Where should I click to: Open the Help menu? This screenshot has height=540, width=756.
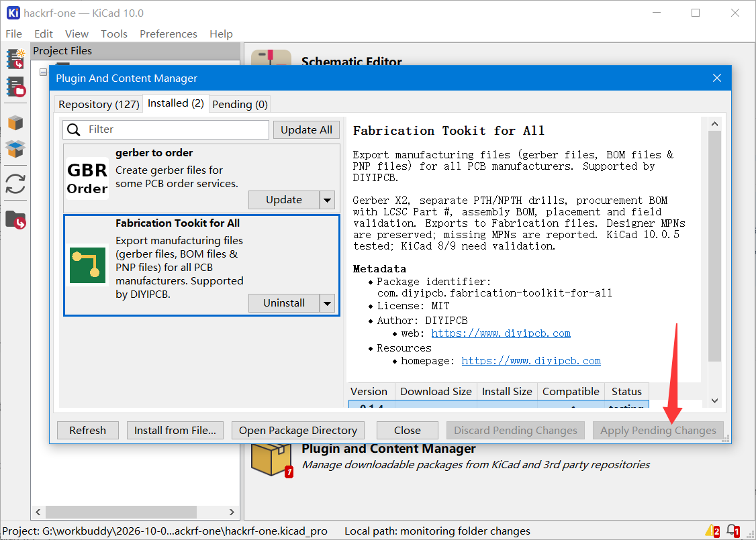tap(221, 34)
